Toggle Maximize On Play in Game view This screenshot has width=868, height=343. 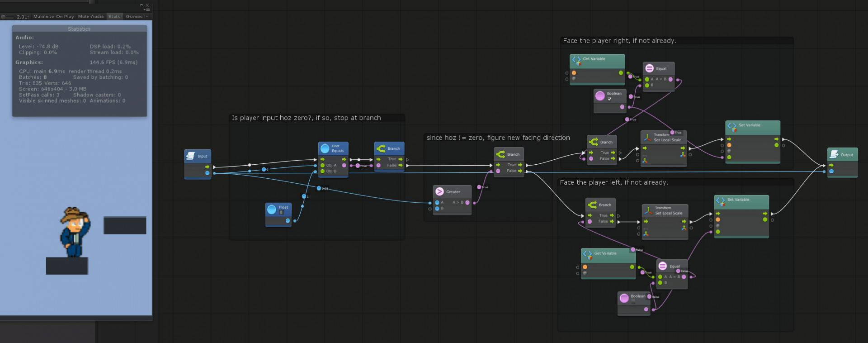[x=54, y=17]
